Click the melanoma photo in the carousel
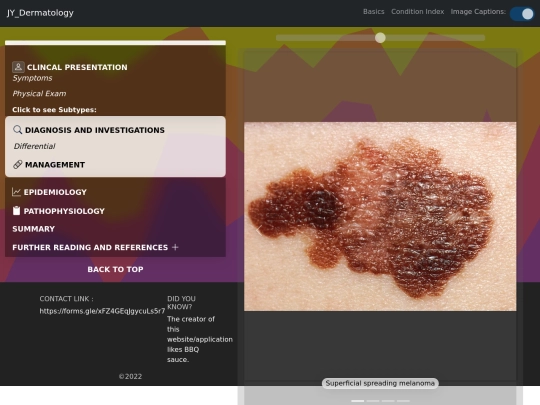 click(x=380, y=216)
